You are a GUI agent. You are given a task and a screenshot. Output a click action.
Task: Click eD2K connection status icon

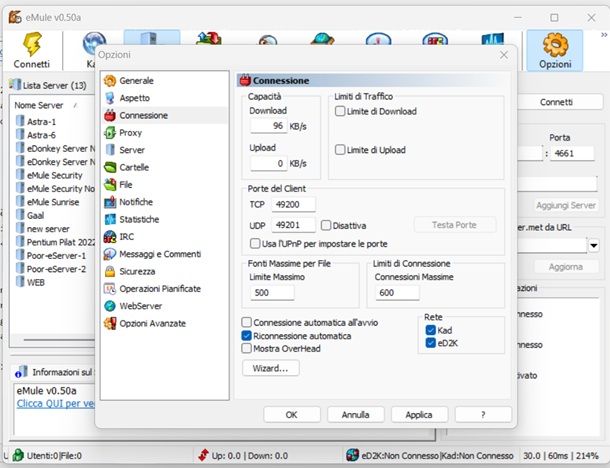[x=352, y=455]
